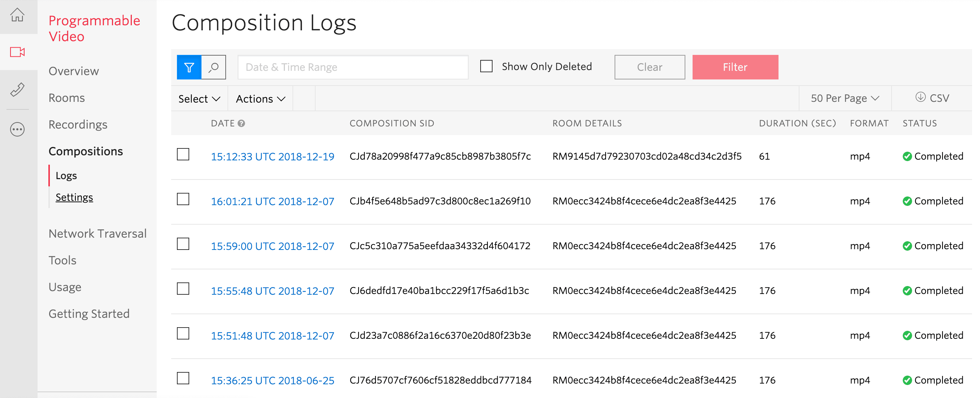Select the filter funnel icon

pyautogui.click(x=189, y=67)
